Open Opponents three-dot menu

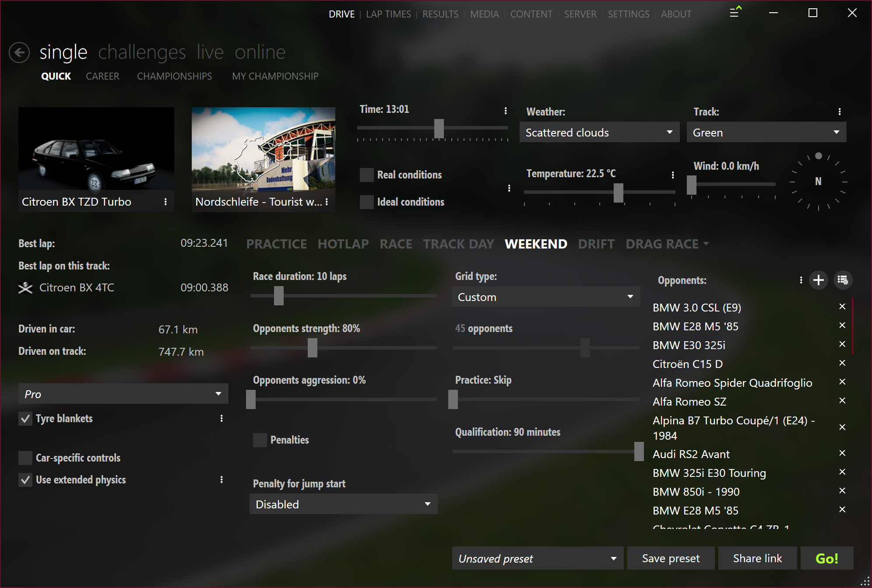(801, 280)
